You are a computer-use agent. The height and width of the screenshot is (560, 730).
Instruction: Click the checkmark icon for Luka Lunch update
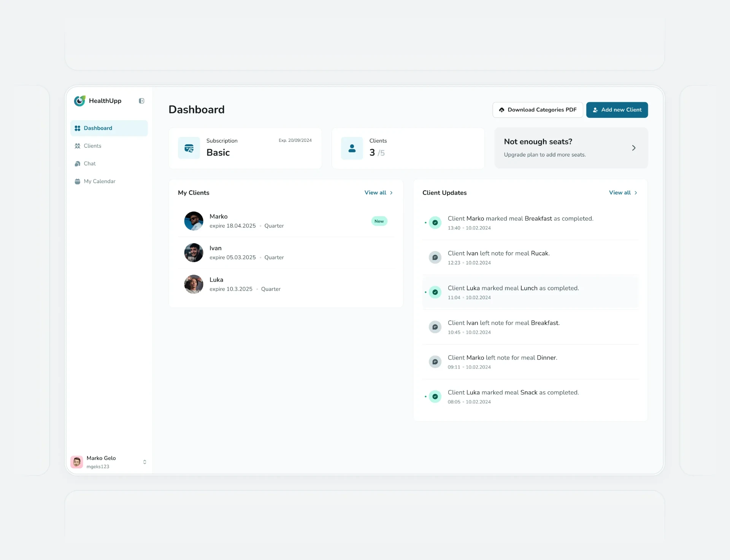[x=435, y=292]
